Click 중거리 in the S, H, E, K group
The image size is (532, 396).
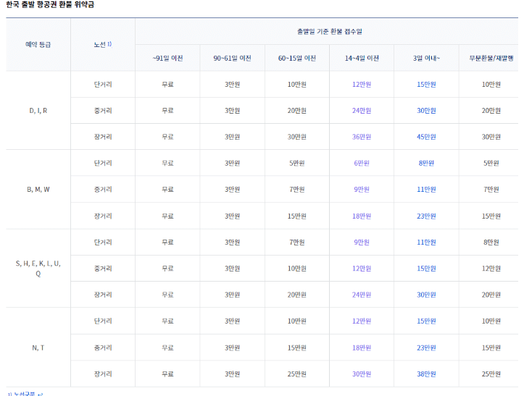point(103,269)
